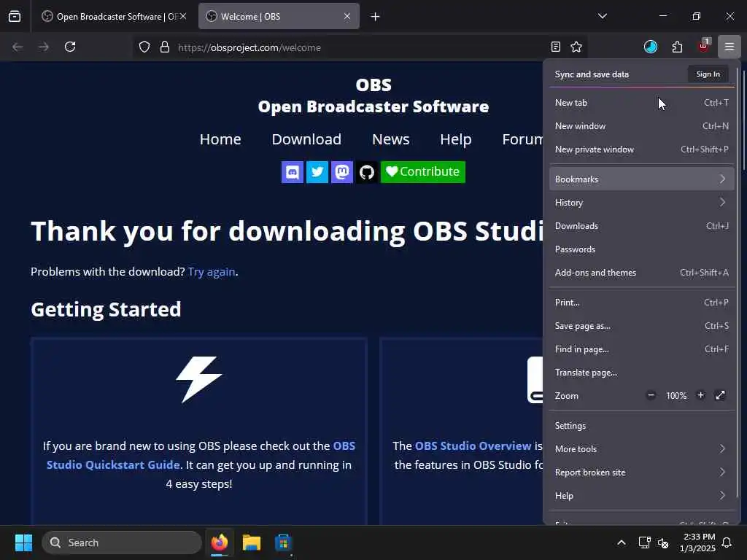
Task: Click the URL address bar
Action: (360, 47)
